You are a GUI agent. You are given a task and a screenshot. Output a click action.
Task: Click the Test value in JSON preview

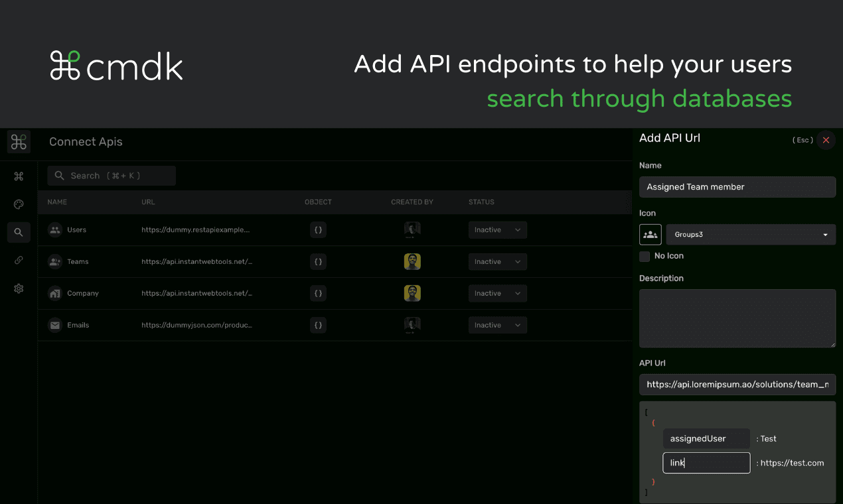coord(768,438)
